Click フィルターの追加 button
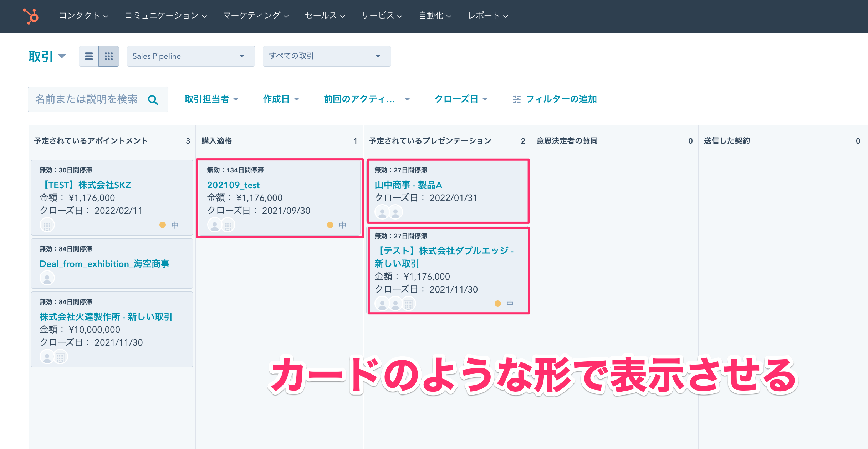Screen dimensions: 868x449 [x=555, y=99]
